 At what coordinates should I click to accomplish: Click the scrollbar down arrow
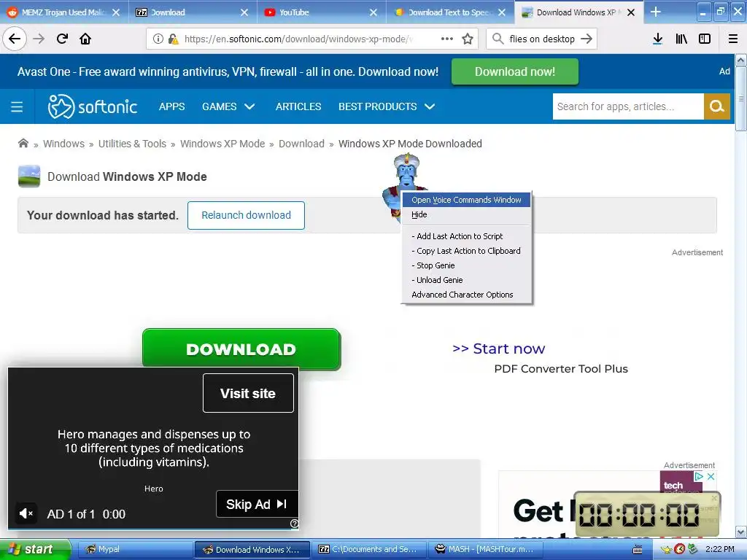click(x=741, y=532)
